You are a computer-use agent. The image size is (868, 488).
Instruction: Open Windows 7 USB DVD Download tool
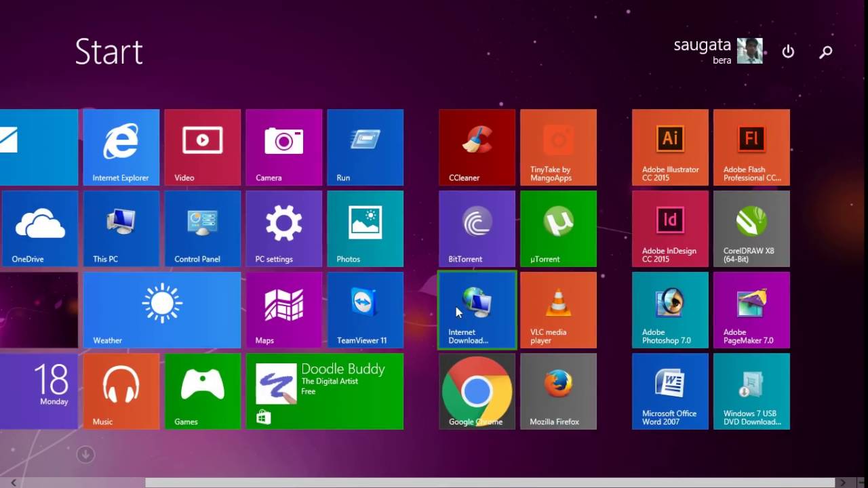752,391
